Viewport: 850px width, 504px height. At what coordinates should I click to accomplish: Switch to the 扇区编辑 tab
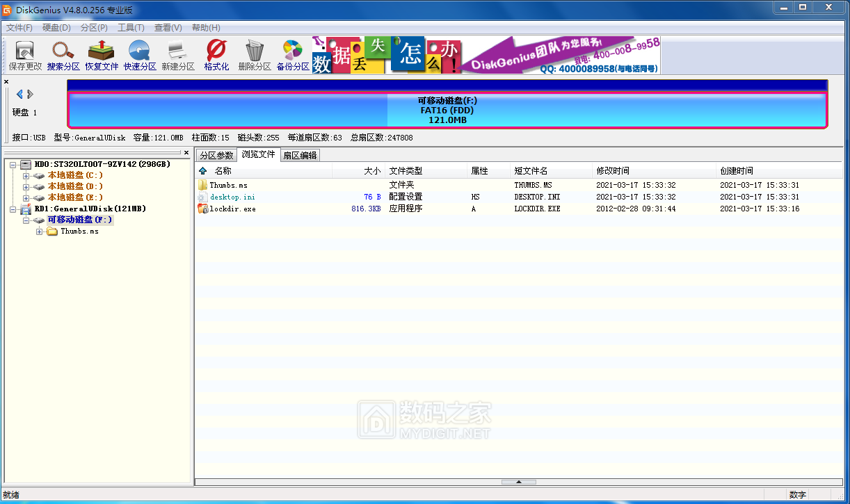click(300, 155)
